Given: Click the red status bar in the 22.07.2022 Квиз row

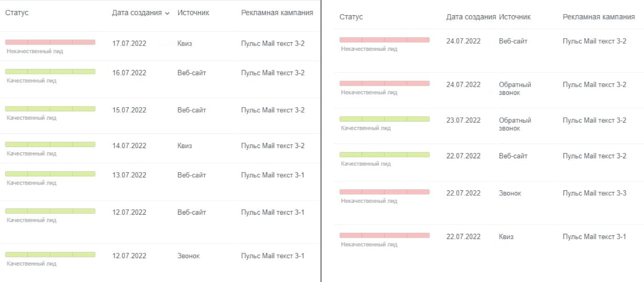Looking at the screenshot, I should 384,235.
